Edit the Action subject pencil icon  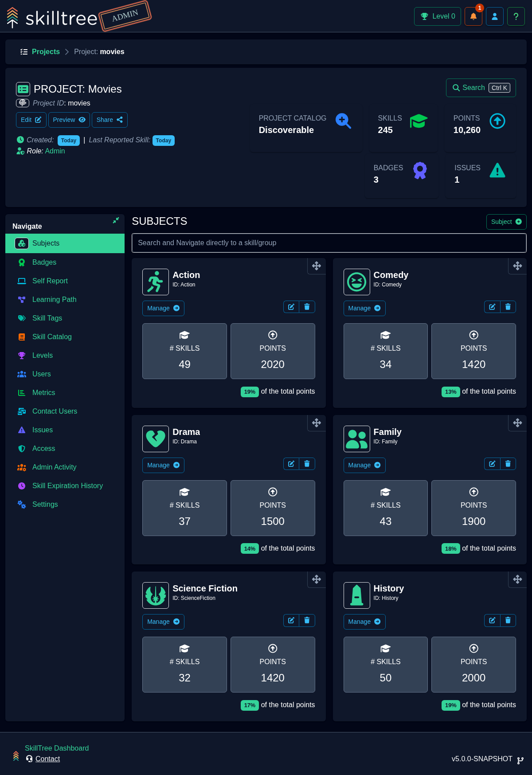[291, 307]
